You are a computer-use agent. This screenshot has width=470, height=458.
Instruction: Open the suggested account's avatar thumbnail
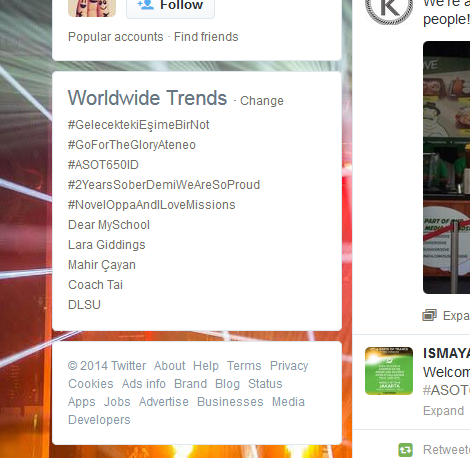click(92, 7)
